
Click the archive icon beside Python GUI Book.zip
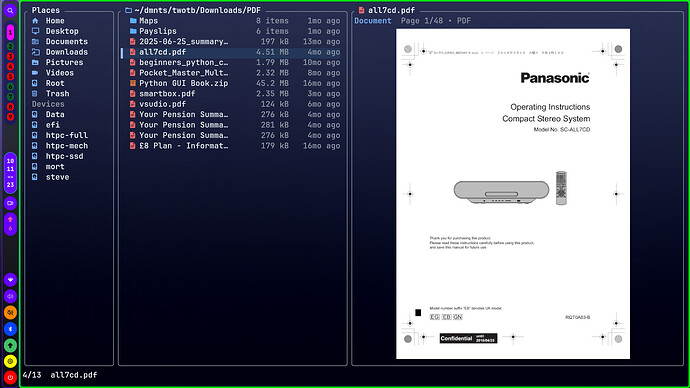click(x=132, y=83)
